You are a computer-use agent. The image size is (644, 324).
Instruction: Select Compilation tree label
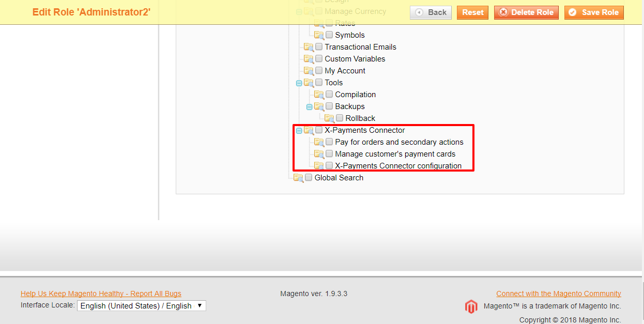pyautogui.click(x=356, y=95)
